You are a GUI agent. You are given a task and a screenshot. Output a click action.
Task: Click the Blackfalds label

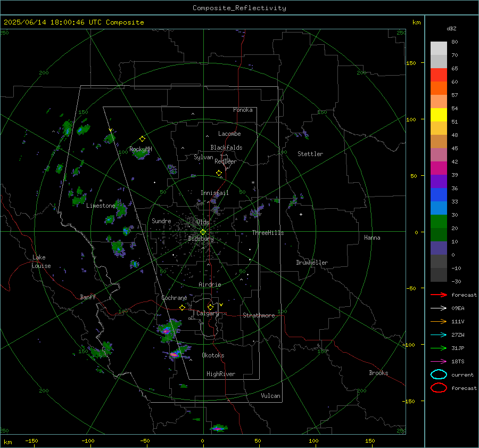[x=226, y=148]
